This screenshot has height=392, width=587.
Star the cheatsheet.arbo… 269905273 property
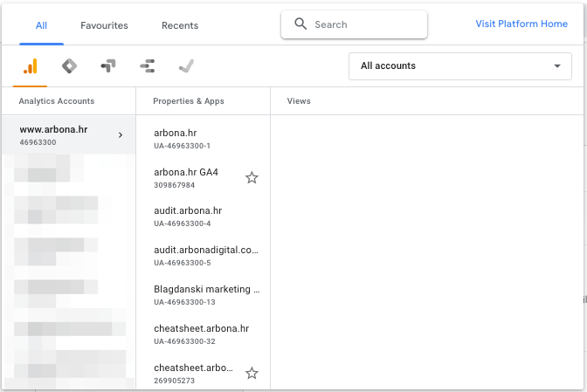click(252, 374)
